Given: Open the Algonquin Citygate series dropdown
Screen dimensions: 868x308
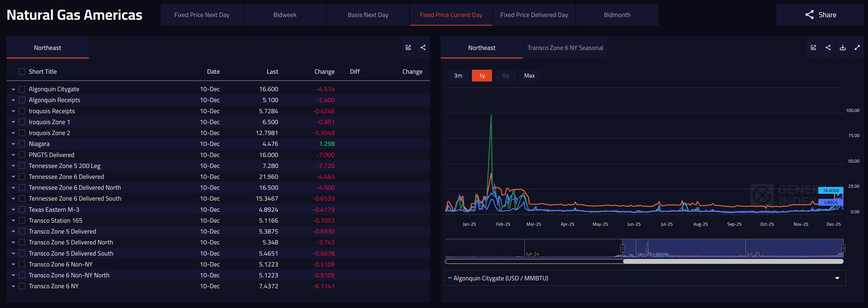Looking at the screenshot, I should (837, 278).
